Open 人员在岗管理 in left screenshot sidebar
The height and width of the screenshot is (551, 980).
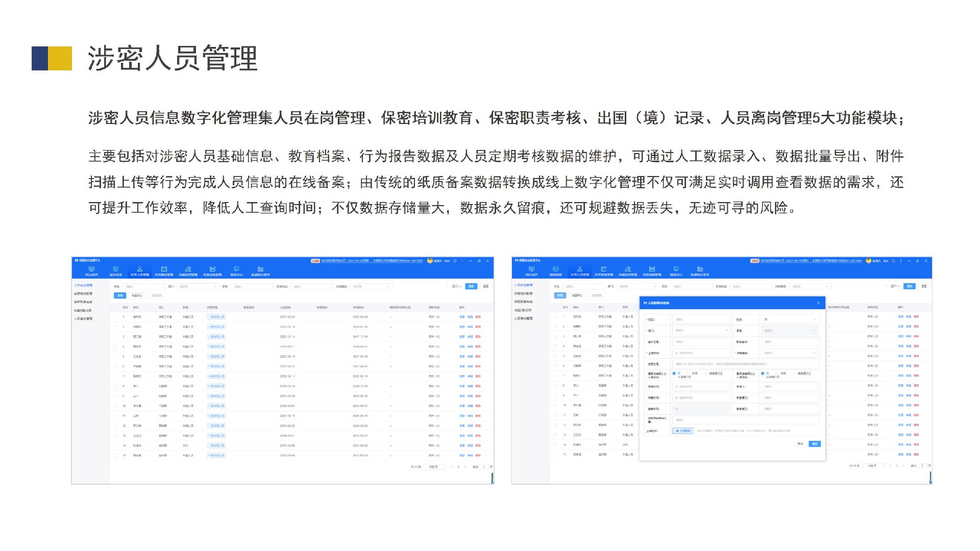83,285
